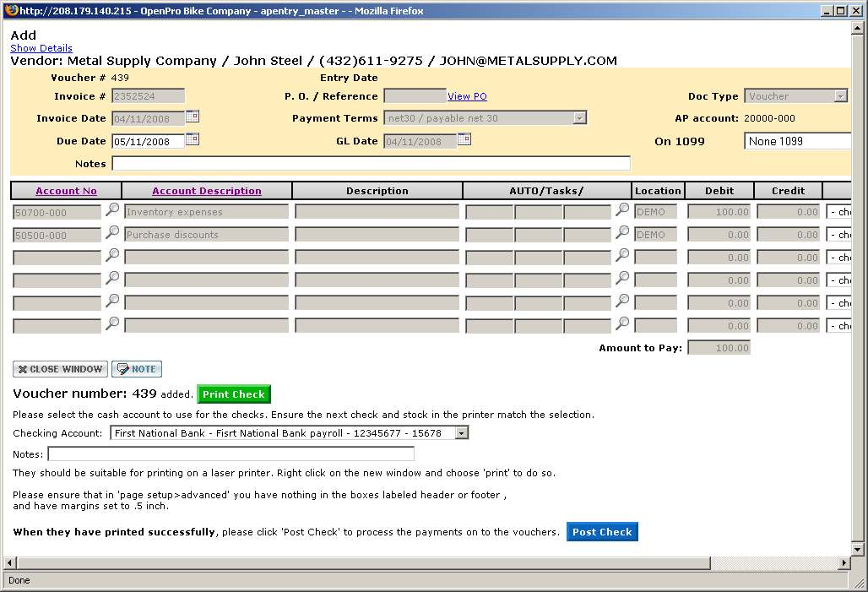Select the On 1099 list box
868x592 pixels.
(x=796, y=141)
